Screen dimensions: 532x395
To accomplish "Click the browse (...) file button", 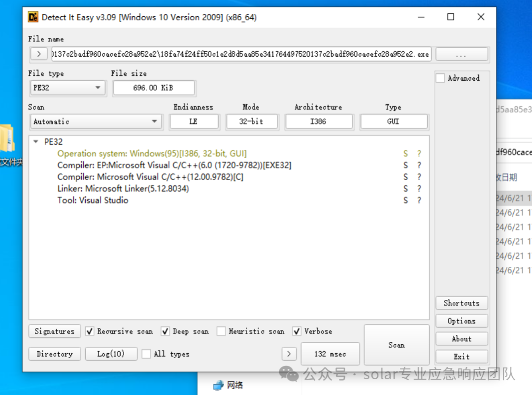I will point(462,54).
